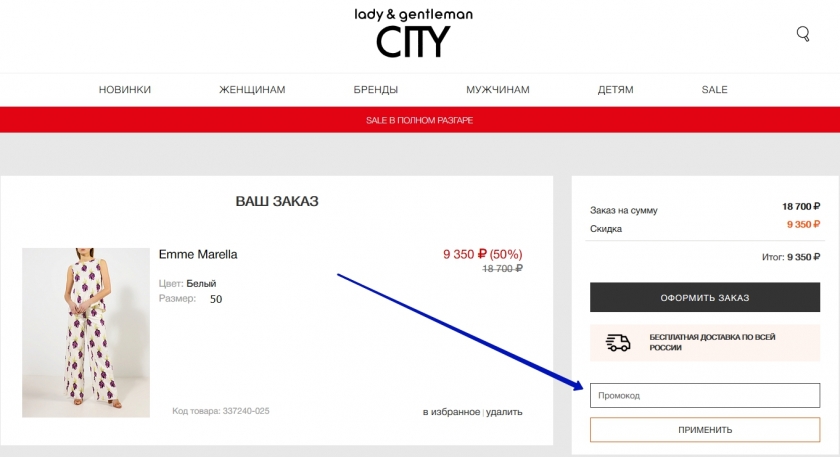The width and height of the screenshot is (840, 457).
Task: Click the Заказ на сумму label
Action: point(624,210)
